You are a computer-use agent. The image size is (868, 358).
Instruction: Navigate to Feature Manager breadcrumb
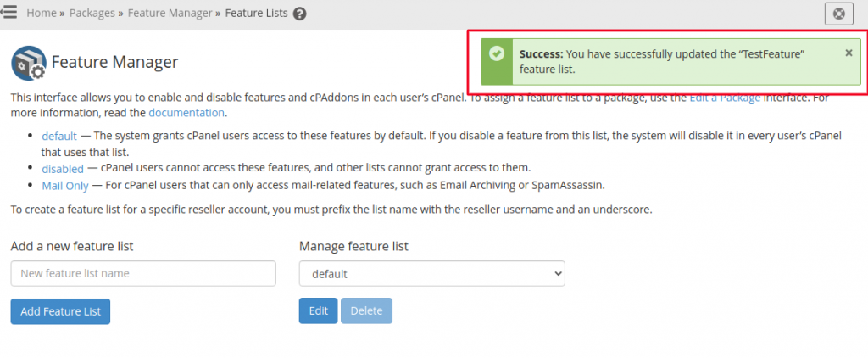pyautogui.click(x=170, y=13)
